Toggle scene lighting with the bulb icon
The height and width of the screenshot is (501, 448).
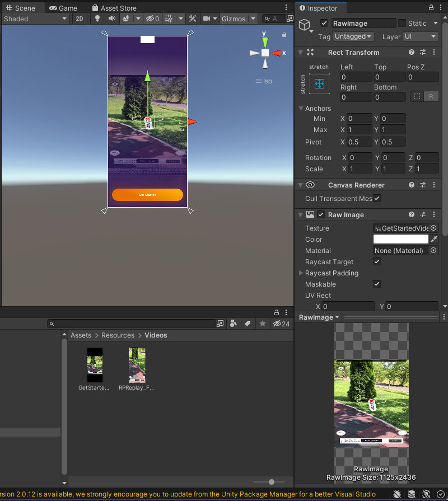pyautogui.click(x=96, y=18)
